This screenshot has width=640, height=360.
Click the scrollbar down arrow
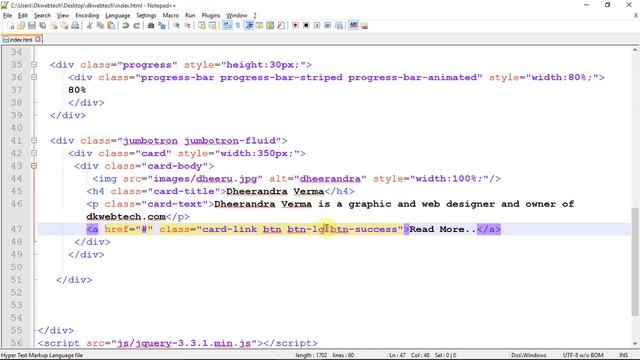click(x=635, y=344)
